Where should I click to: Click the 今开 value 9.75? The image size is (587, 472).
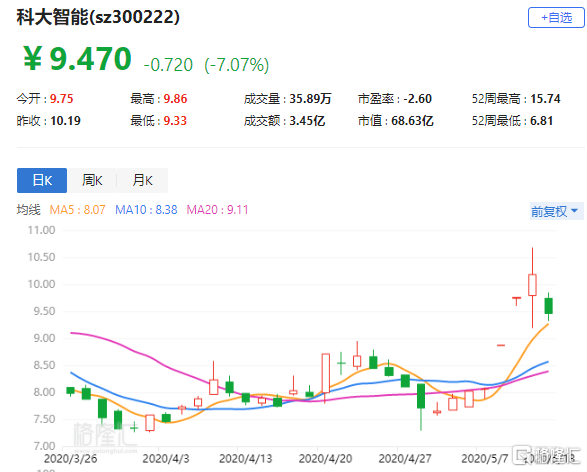[x=62, y=99]
